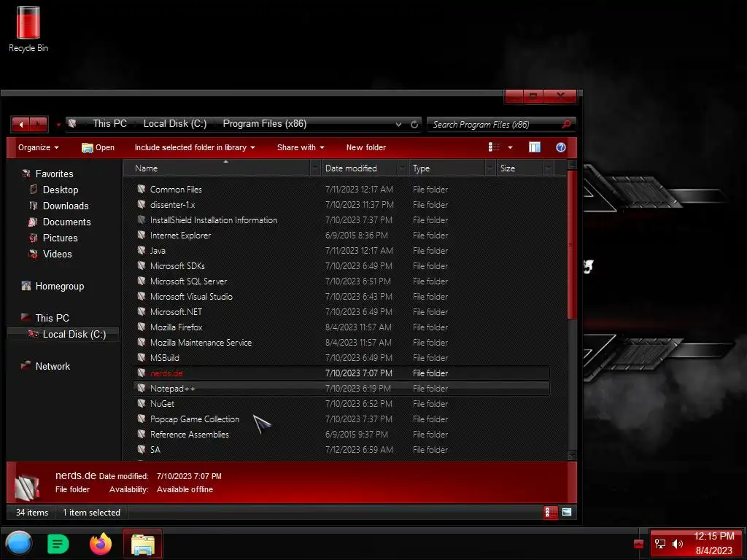Select Pictures in navigation pane
Screen dimensions: 747x560
click(60, 238)
